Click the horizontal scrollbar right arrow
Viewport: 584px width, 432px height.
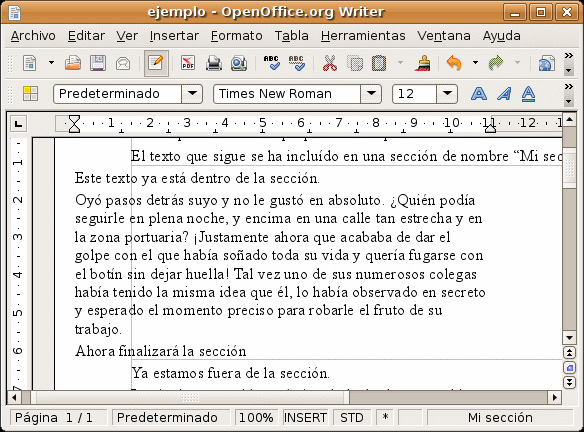point(555,397)
